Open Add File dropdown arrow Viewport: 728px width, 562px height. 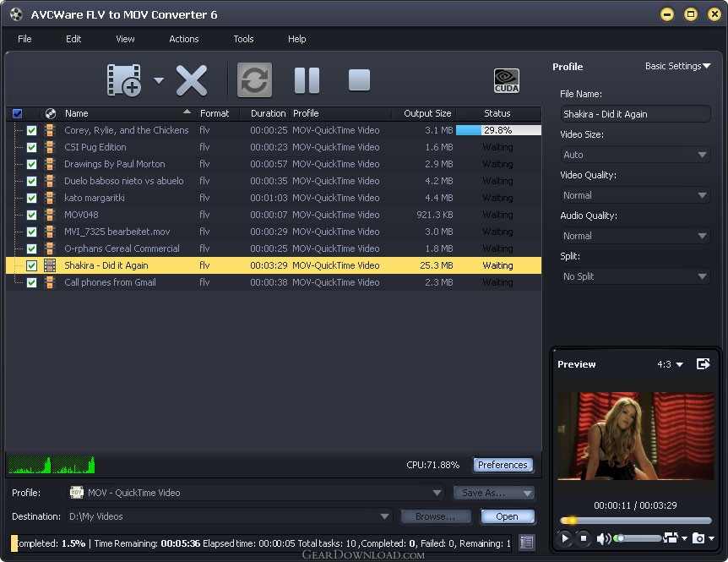pos(159,81)
